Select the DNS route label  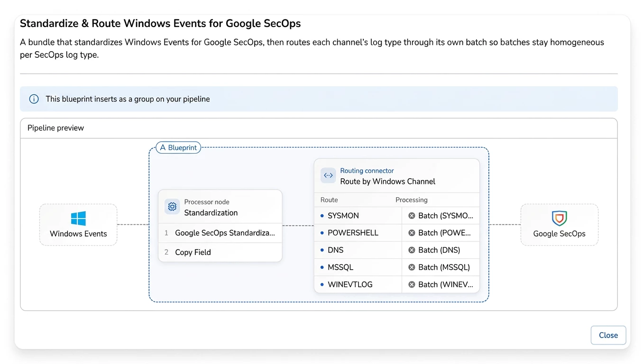[336, 250]
